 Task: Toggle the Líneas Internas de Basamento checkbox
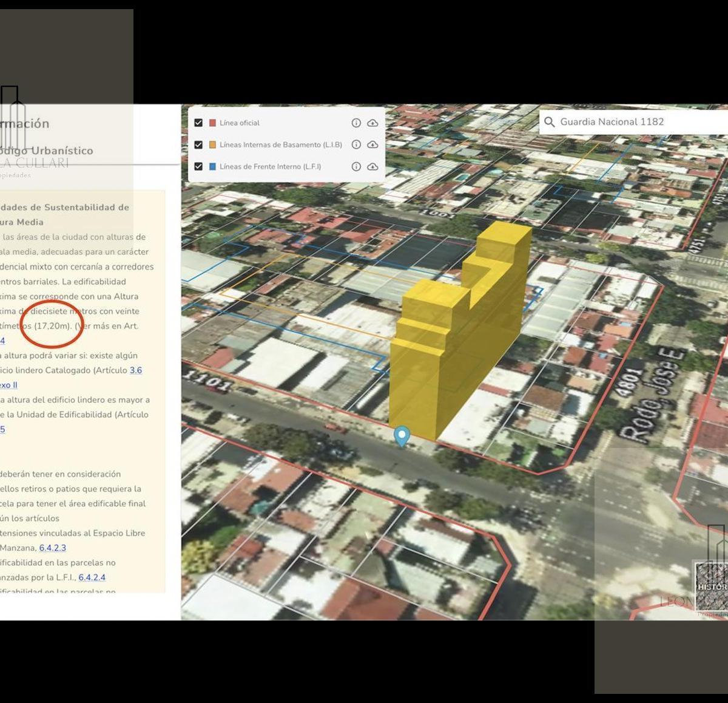pyautogui.click(x=198, y=144)
